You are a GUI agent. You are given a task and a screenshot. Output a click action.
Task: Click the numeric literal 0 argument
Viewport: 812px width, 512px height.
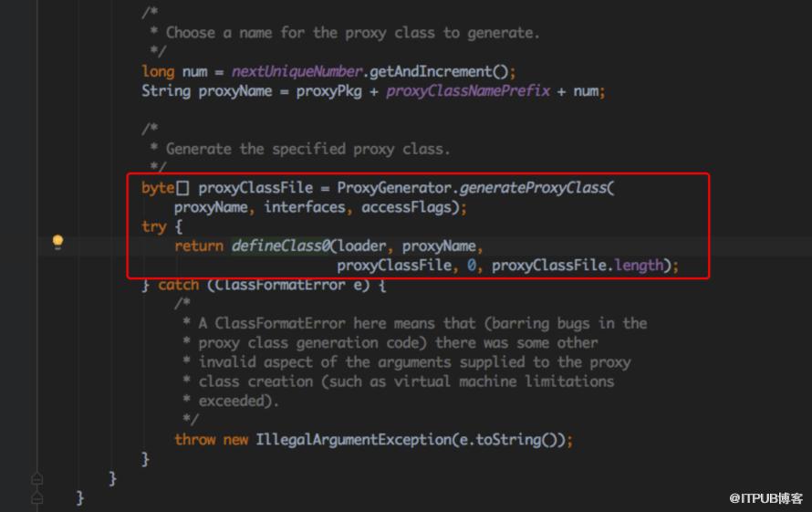(472, 266)
